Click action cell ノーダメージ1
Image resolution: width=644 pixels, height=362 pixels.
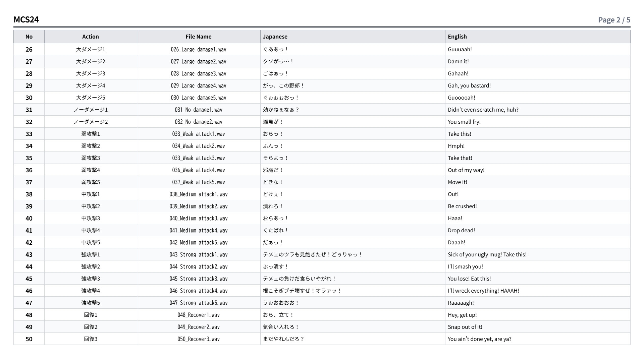tap(91, 110)
